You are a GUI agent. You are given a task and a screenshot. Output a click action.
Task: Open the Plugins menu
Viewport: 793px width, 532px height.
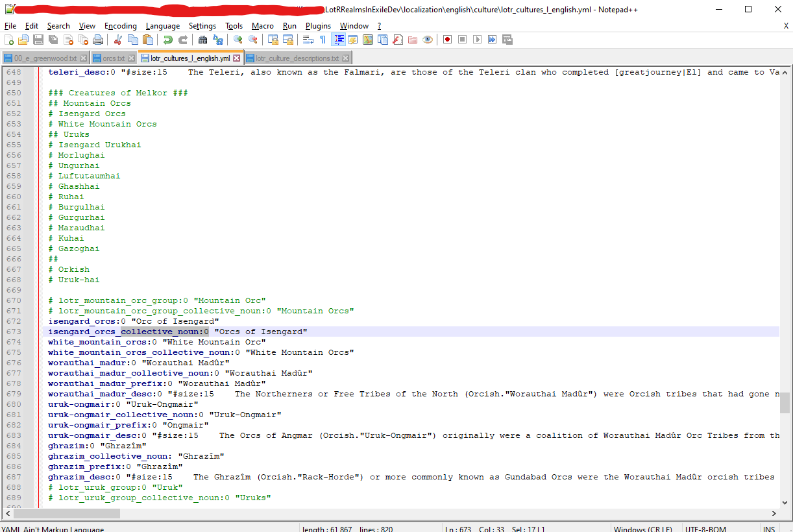pyautogui.click(x=318, y=26)
